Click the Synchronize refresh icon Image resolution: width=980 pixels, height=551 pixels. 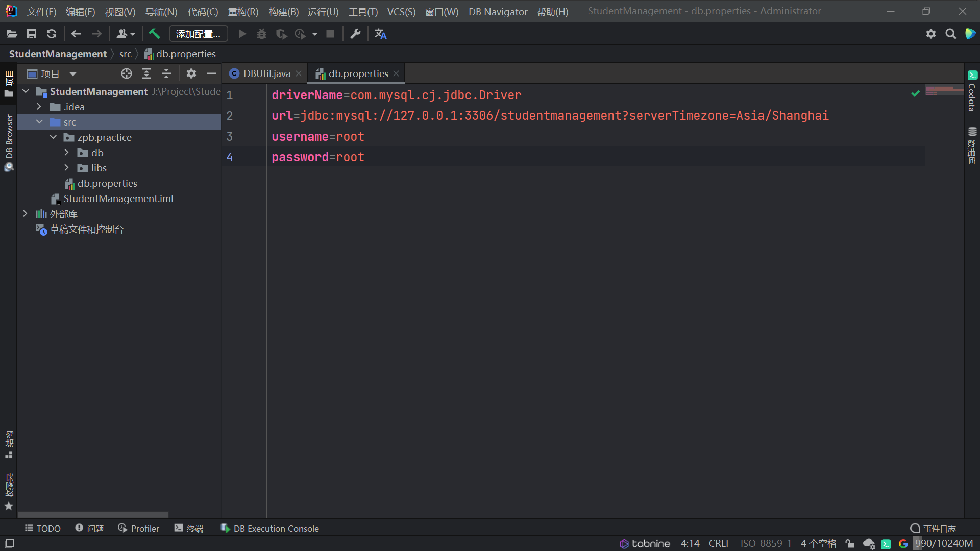[x=51, y=34]
